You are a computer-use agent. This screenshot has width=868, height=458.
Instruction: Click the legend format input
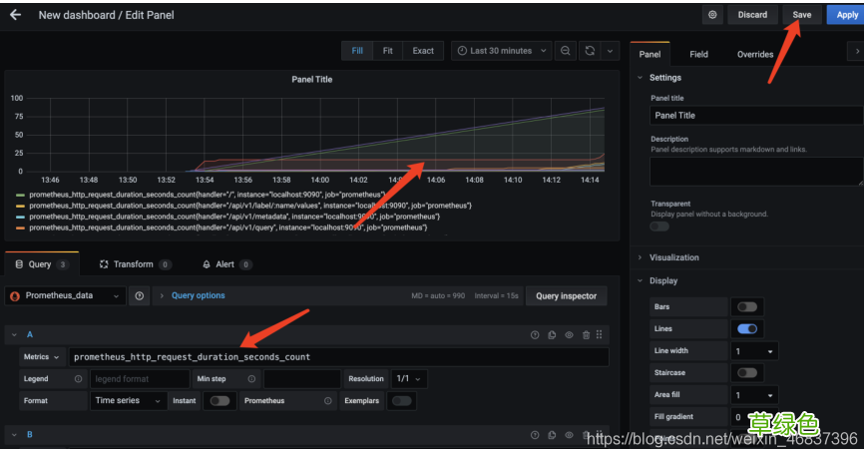140,379
